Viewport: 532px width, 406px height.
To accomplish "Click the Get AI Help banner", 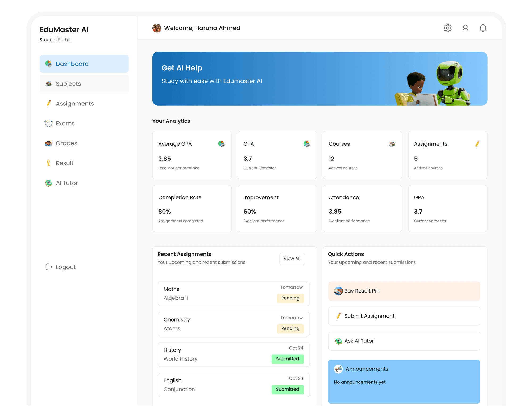I will click(319, 79).
